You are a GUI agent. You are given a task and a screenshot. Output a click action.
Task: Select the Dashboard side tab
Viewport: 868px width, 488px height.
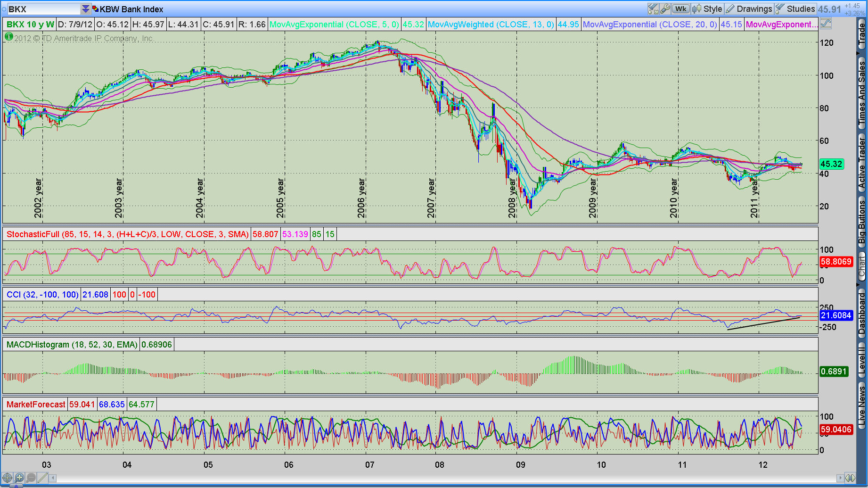coord(862,313)
